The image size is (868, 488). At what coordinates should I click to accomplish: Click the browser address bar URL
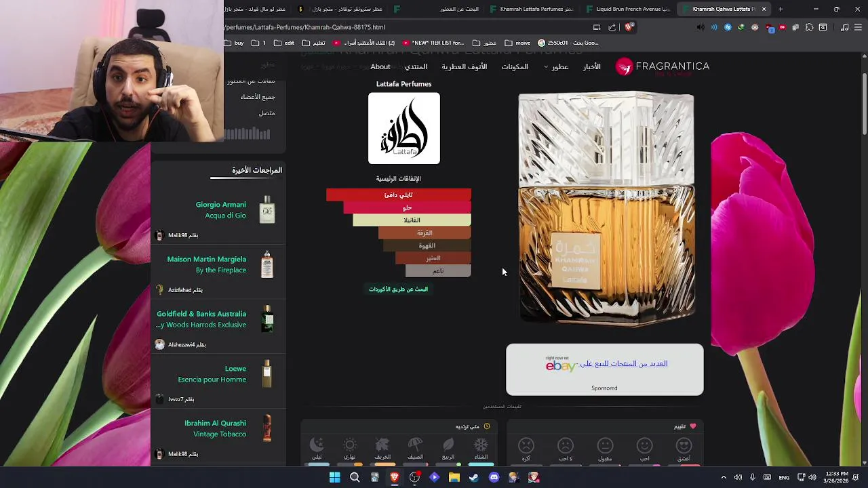coord(305,27)
